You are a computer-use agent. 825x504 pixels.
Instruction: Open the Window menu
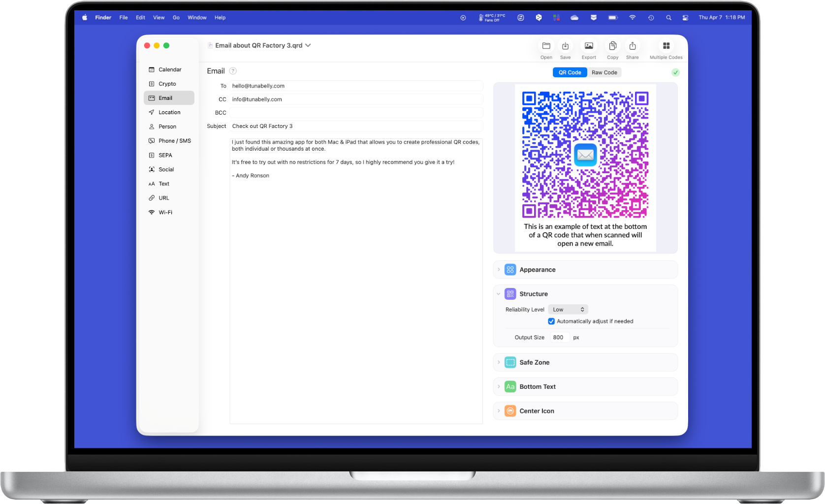pyautogui.click(x=197, y=17)
